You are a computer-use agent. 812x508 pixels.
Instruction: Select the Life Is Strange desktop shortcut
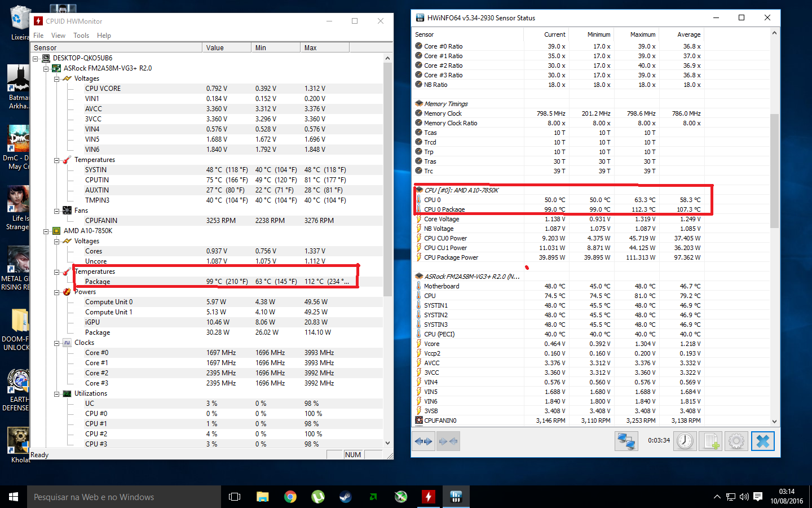click(17, 208)
